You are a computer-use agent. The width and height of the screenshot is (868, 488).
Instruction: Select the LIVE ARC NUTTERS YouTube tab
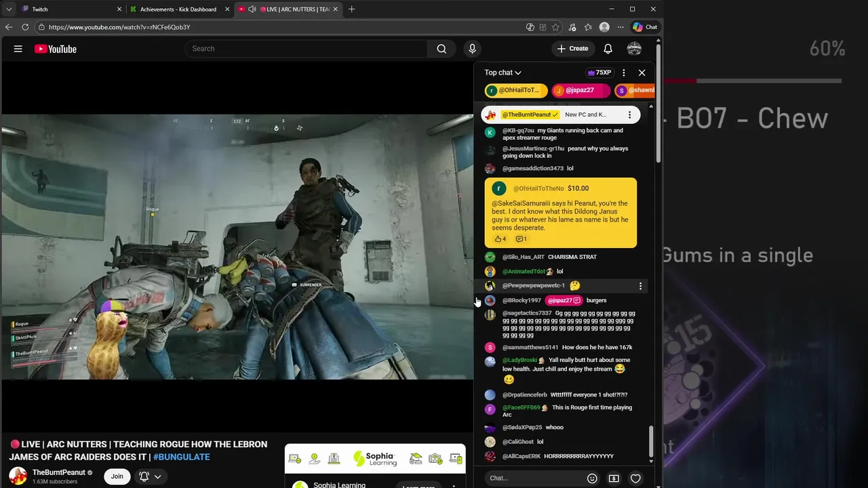pyautogui.click(x=288, y=9)
